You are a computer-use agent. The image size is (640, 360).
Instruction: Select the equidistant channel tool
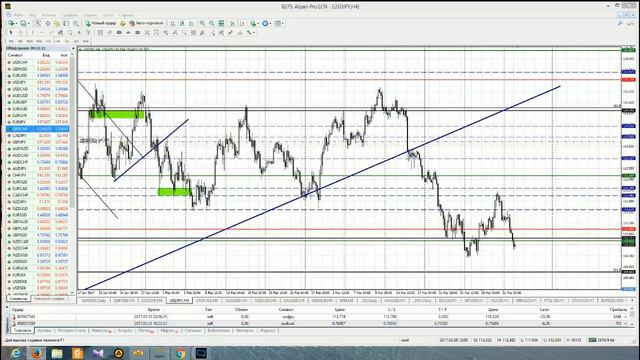click(x=60, y=32)
